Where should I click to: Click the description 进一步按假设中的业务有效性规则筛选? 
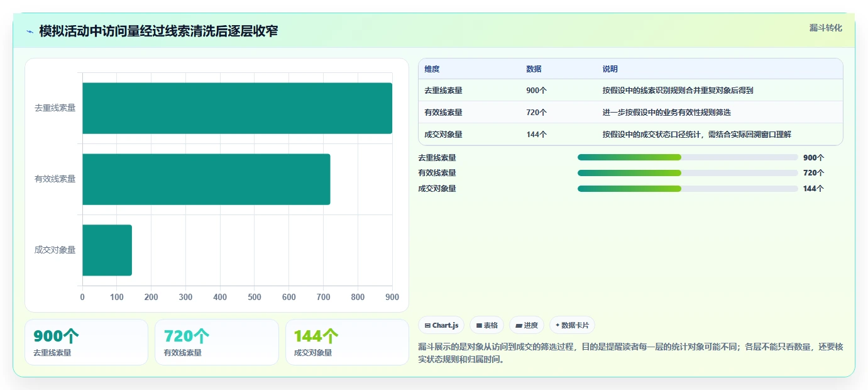[x=666, y=113]
